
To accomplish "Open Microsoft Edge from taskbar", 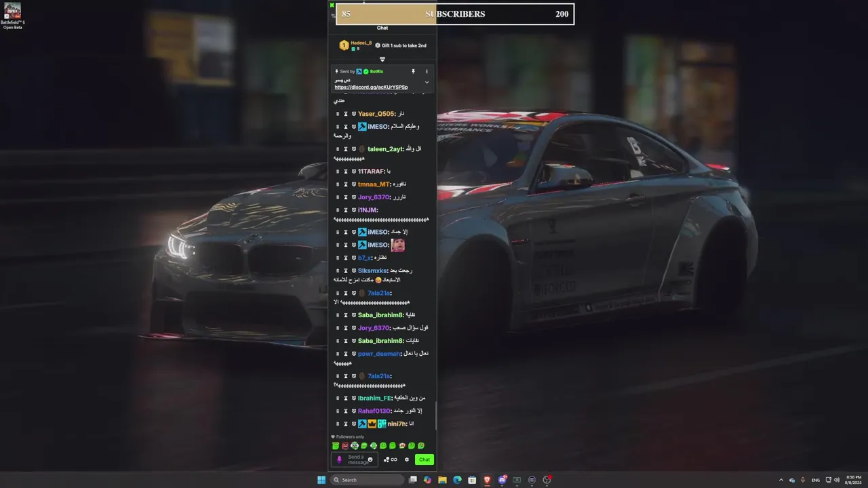I will pos(457,480).
